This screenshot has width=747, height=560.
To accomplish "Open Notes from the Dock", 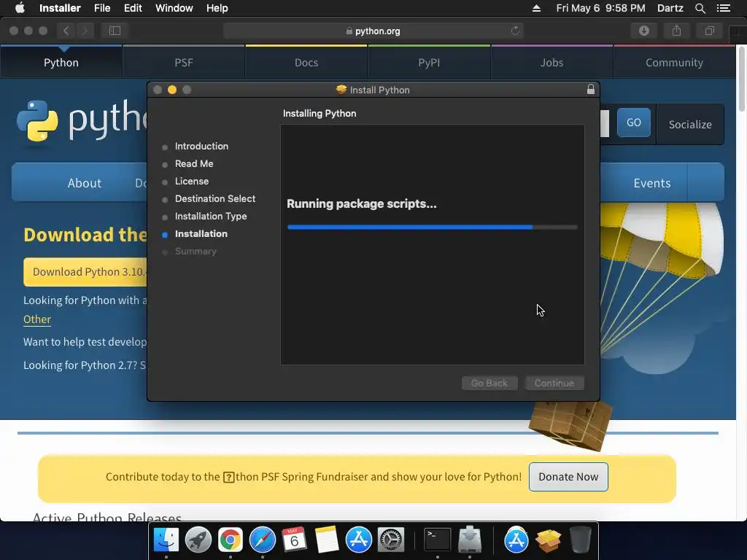I will (326, 540).
